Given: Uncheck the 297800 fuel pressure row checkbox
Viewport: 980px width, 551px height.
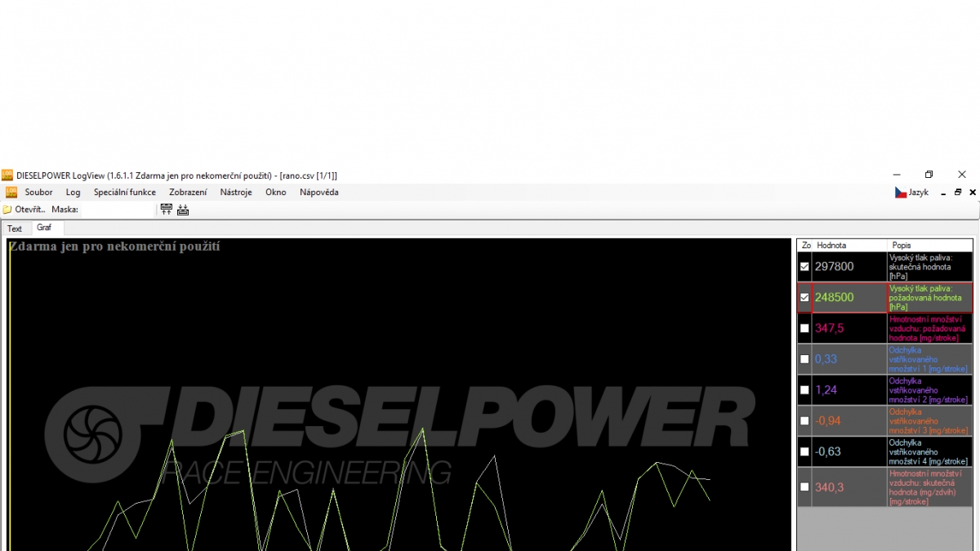Looking at the screenshot, I should [804, 266].
